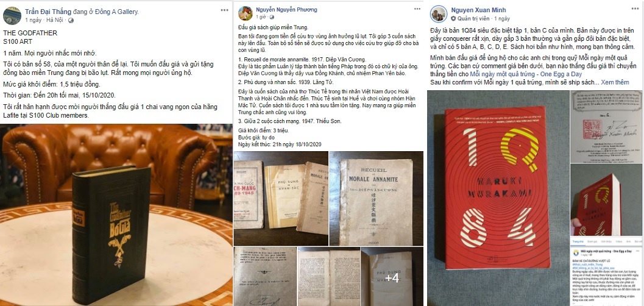
Task: View the signed certificate stamp photo
Action: pyautogui.click(x=606, y=126)
